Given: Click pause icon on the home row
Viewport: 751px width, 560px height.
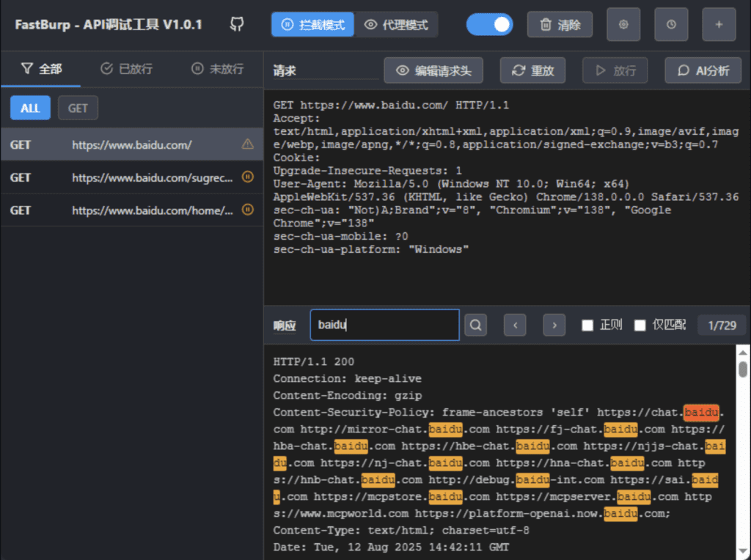Looking at the screenshot, I should pos(248,209).
